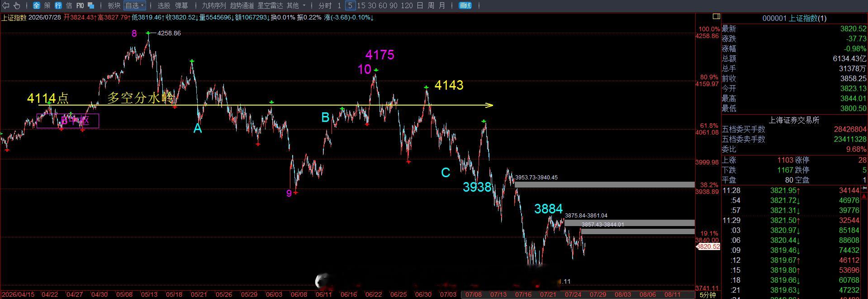This screenshot has height=299, width=868.
Task: Activate the 画线 drawing tool
Action: (x=465, y=5)
